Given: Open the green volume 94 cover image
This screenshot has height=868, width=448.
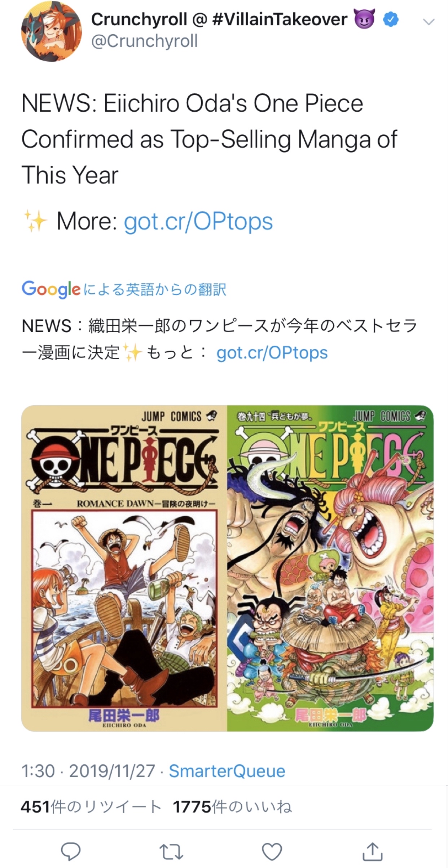Looking at the screenshot, I should pyautogui.click(x=330, y=568).
